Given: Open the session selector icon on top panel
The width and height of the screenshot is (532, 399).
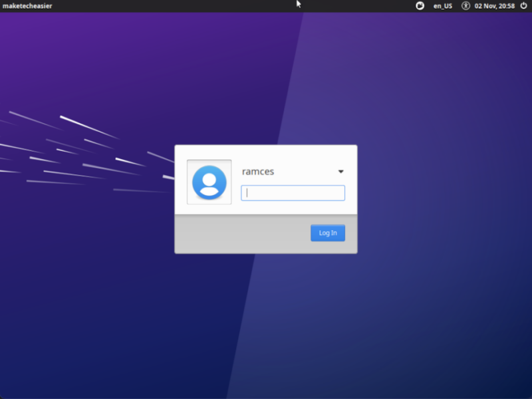Looking at the screenshot, I should (x=419, y=6).
